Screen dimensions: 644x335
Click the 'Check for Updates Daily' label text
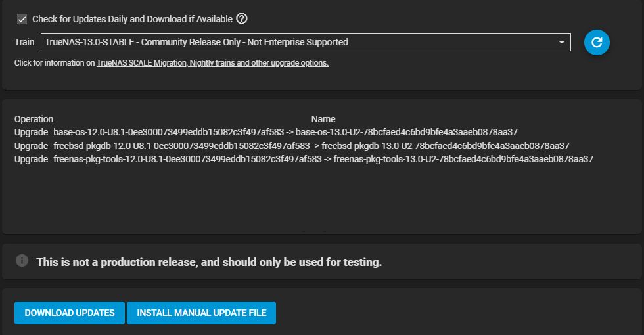(x=132, y=19)
